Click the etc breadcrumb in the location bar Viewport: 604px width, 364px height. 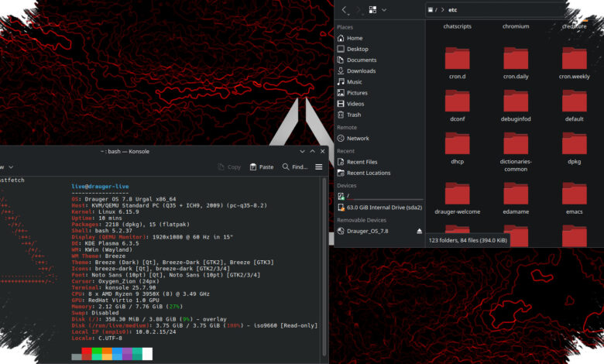click(x=453, y=10)
